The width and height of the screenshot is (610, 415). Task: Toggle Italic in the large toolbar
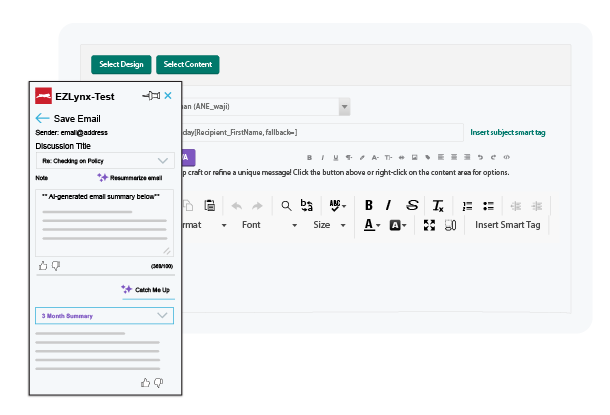(x=388, y=205)
